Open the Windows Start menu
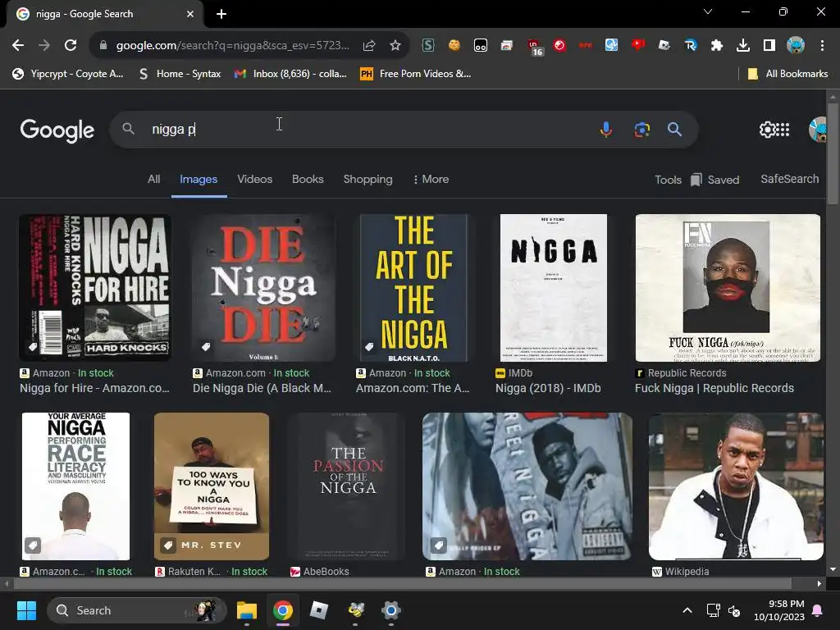 (26, 610)
